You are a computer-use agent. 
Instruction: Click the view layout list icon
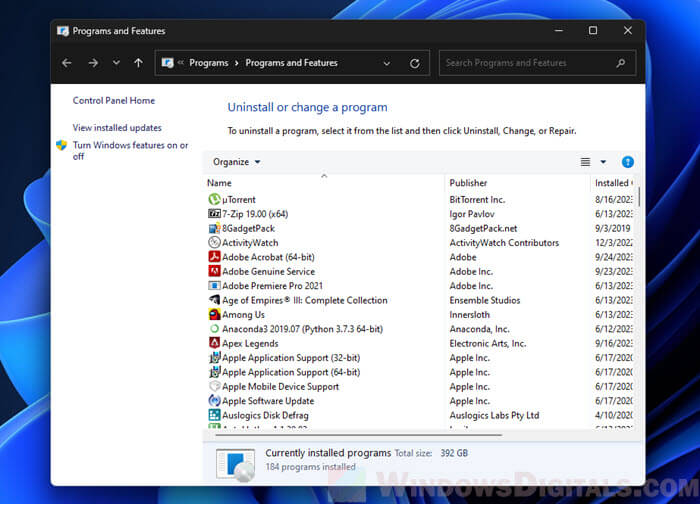pyautogui.click(x=585, y=162)
